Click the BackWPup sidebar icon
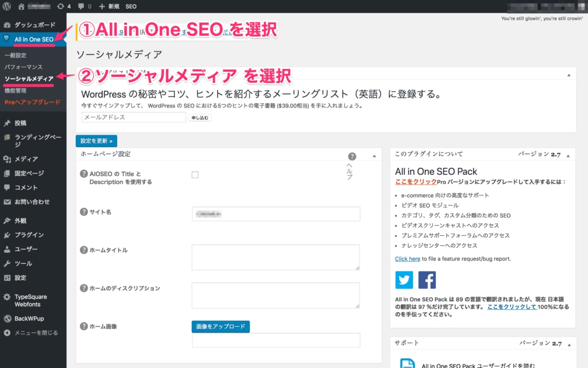 coord(7,319)
